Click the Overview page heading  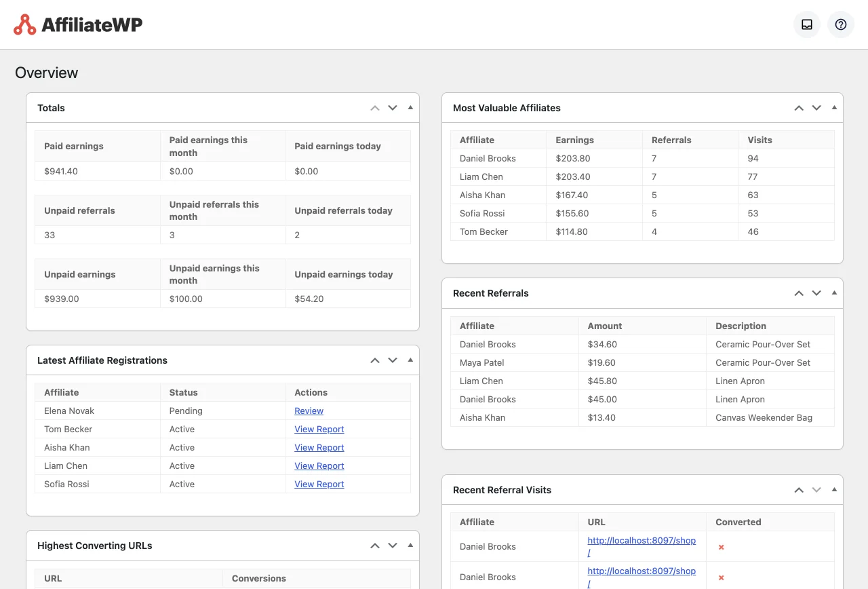[x=47, y=73]
